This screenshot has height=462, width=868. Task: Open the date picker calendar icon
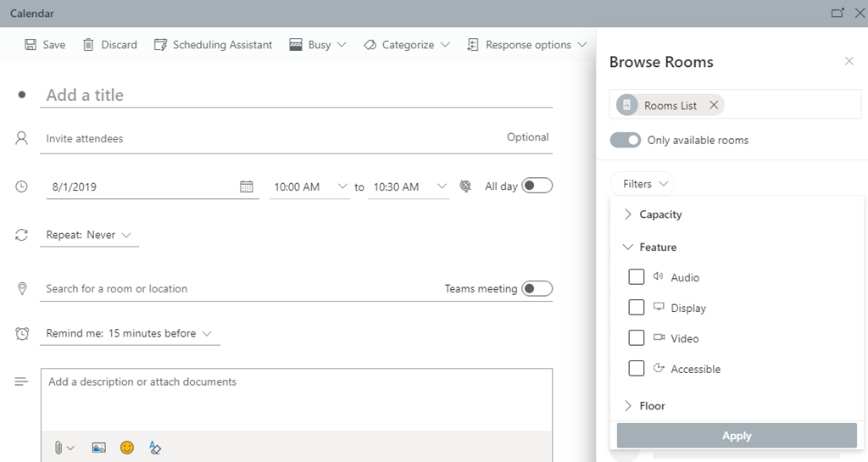click(247, 186)
